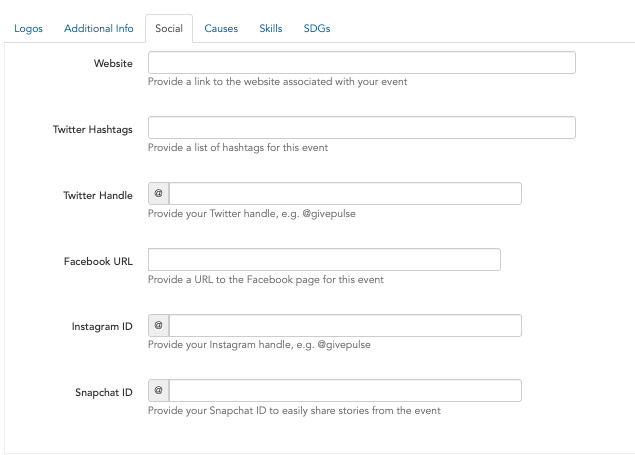Click the @ prefix for Instagram ID
Image resolution: width=635 pixels, height=455 pixels.
click(159, 325)
